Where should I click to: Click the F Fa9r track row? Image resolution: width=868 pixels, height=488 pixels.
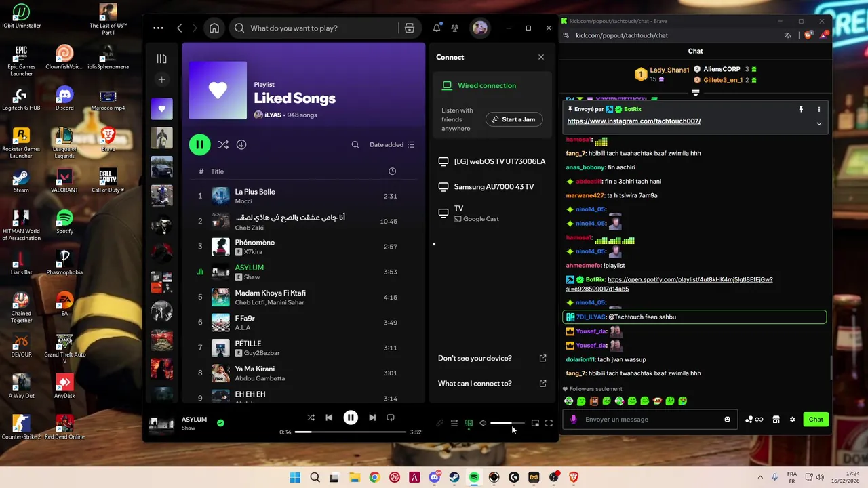tap(303, 323)
